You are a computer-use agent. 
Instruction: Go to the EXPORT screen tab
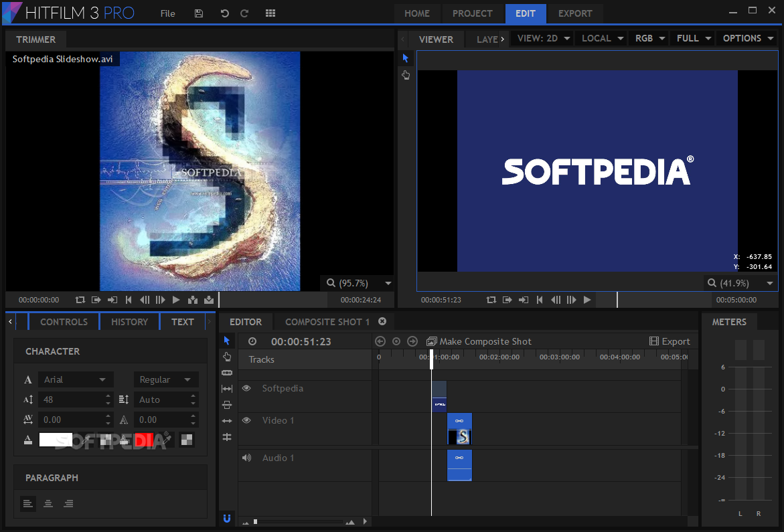click(x=575, y=13)
